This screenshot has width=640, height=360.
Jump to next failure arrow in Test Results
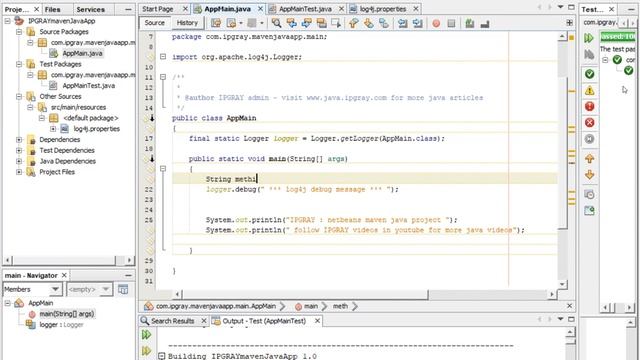coord(589,175)
